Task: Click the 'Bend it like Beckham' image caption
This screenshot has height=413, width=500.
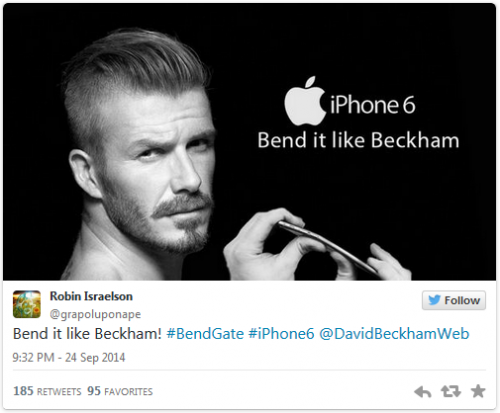Action: (358, 140)
